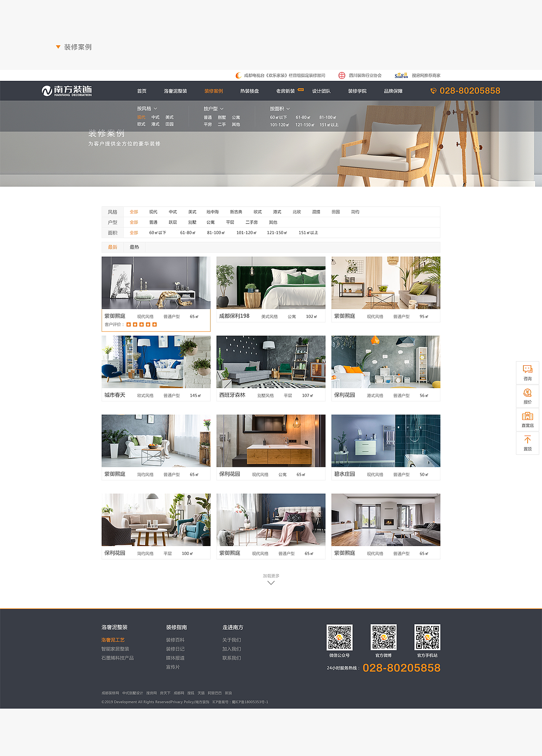Click 中式别墅设计 footer link
Viewport: 542px width, 756px height.
coord(133,693)
